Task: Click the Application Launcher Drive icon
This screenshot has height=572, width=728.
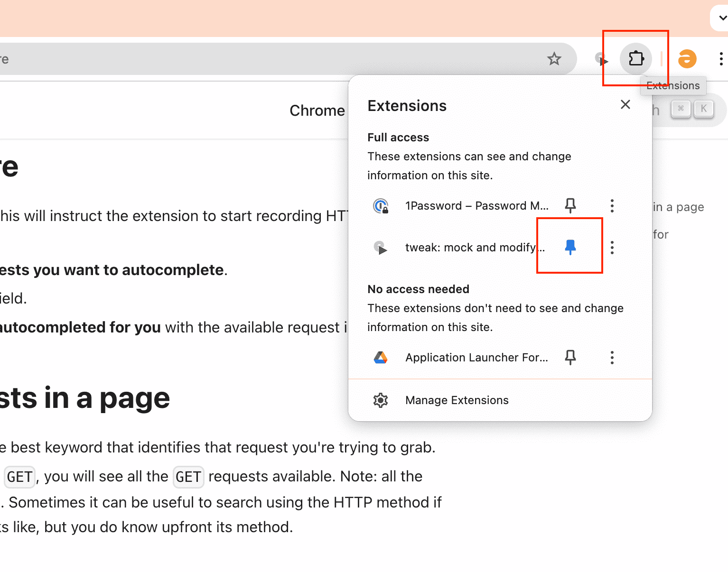Action: click(381, 358)
